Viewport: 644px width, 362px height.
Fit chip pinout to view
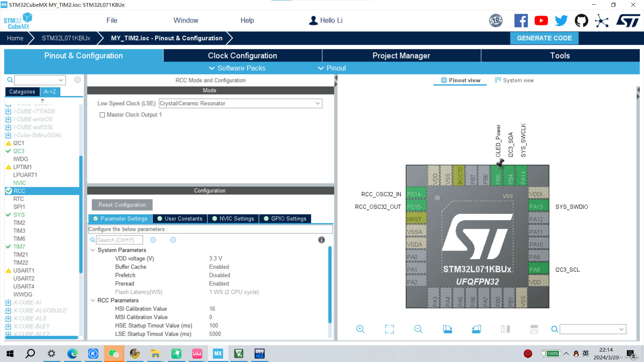[x=389, y=329]
